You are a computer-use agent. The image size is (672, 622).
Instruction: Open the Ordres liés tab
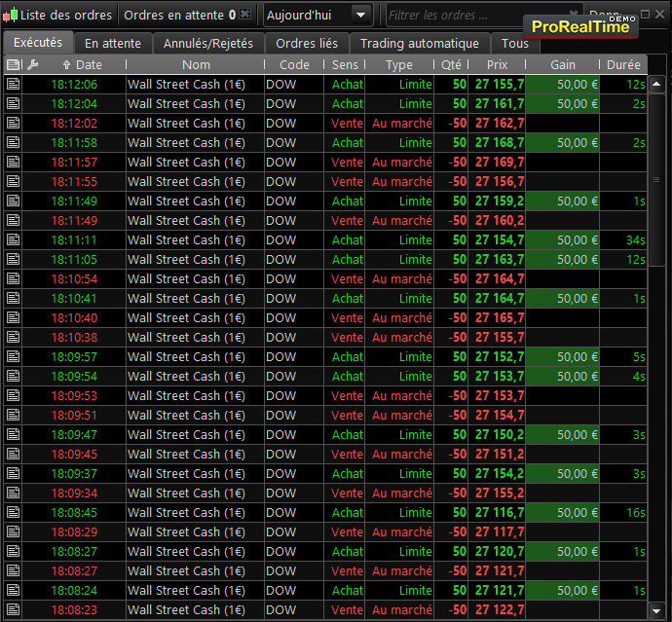pos(307,43)
